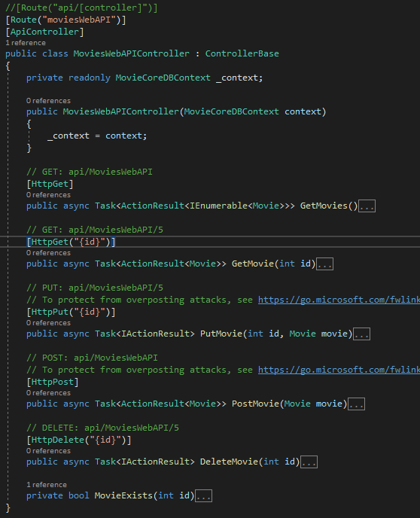Click "1 reference" above MovieExists
This screenshot has width=420, height=518.
pyautogui.click(x=47, y=485)
